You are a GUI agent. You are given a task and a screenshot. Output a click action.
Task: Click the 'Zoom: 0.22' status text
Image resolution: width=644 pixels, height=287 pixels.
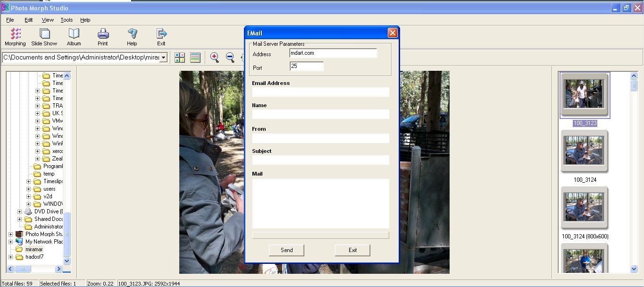click(100, 284)
